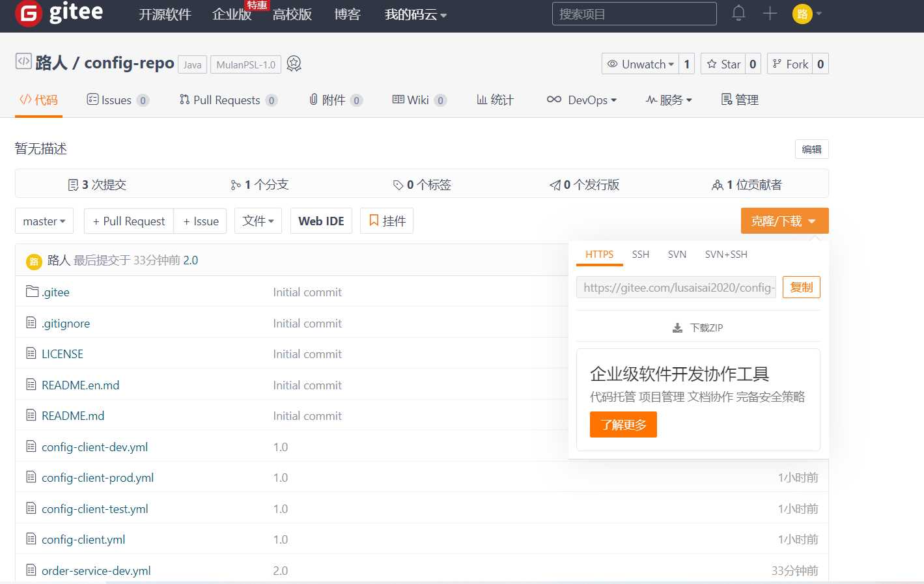Viewport: 924px width, 584px height.
Task: Click file icon for .gitignore
Action: [31, 322]
